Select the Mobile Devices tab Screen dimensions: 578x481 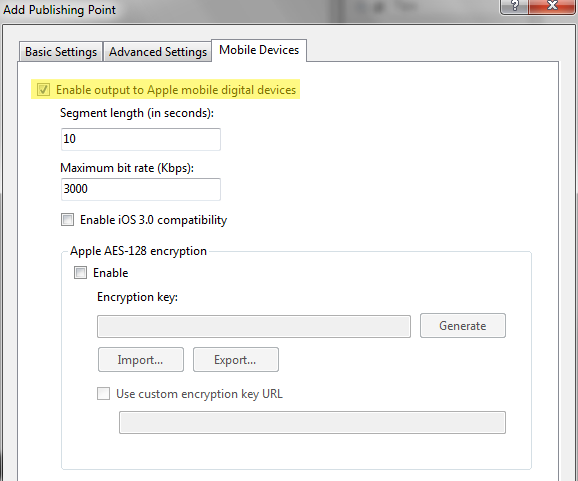click(x=259, y=50)
